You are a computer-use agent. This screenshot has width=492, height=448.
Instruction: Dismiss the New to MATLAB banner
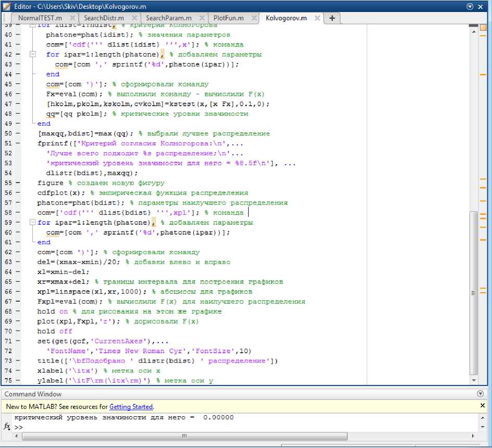tap(482, 406)
